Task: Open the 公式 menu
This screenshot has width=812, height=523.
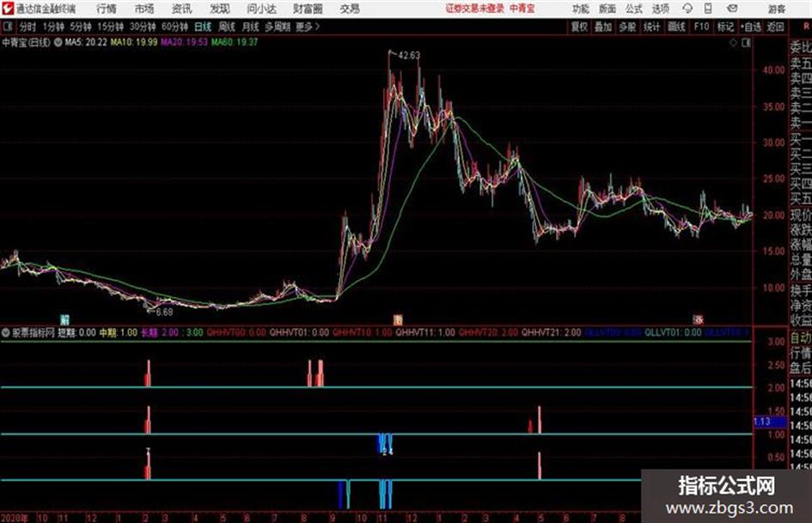Action: [634, 9]
